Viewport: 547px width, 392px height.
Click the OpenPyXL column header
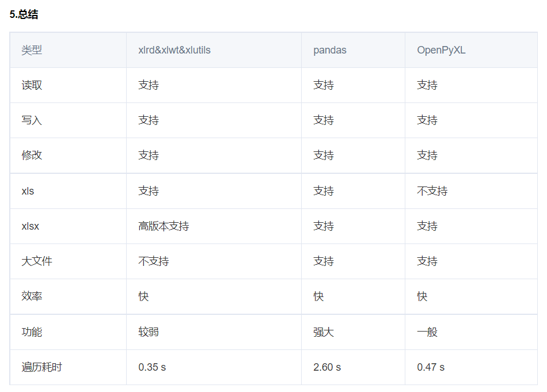[x=441, y=50]
